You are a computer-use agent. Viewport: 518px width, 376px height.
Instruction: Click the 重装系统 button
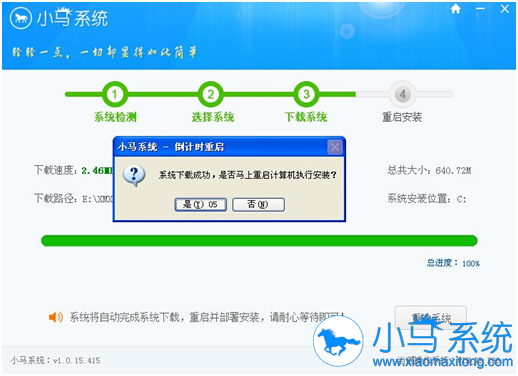430,317
